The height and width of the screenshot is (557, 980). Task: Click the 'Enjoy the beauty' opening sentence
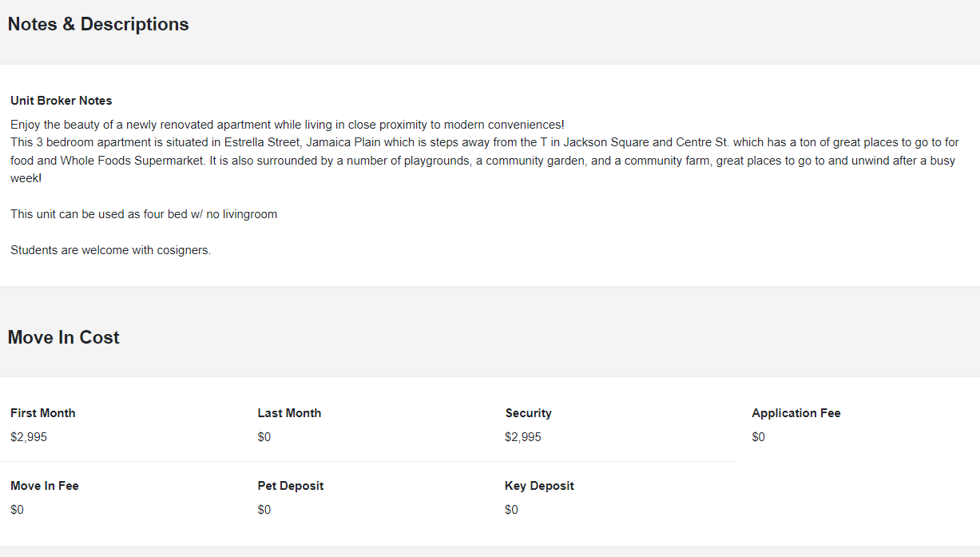[288, 125]
